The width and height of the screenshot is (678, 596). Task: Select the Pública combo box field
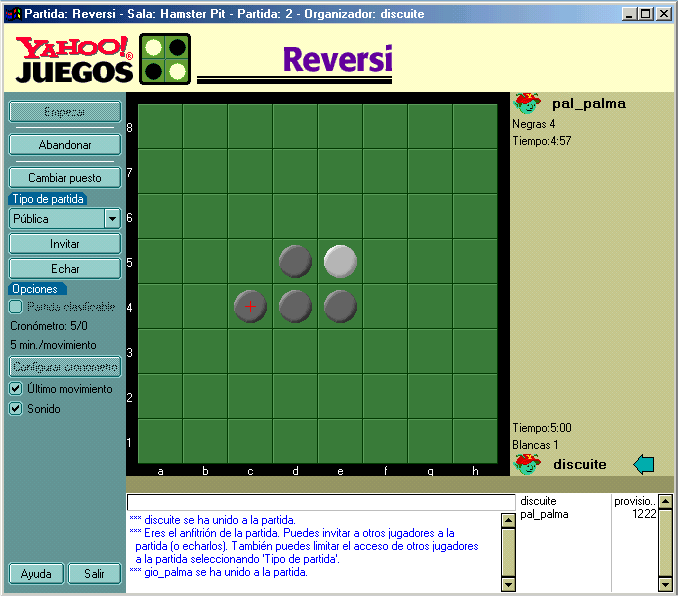[56, 218]
